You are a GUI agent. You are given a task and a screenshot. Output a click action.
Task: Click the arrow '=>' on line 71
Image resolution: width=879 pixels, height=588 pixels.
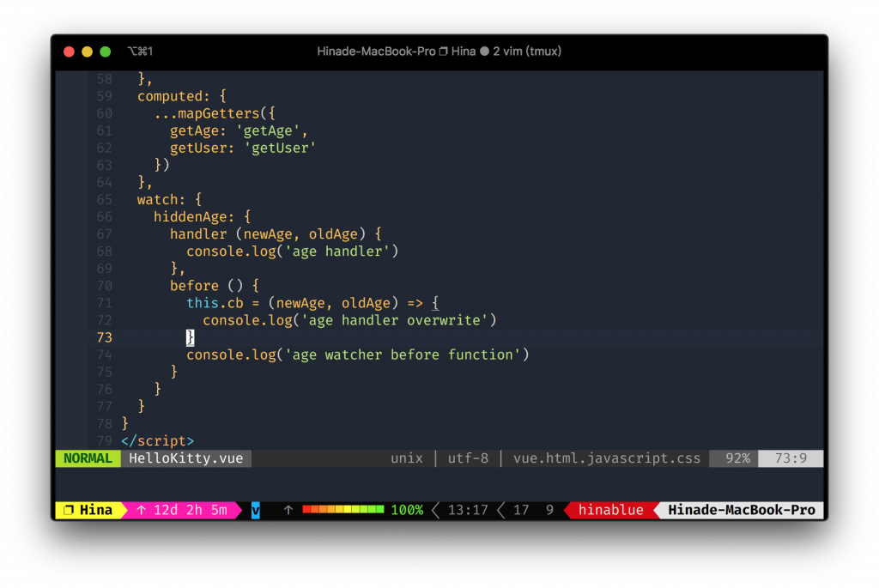coord(415,303)
